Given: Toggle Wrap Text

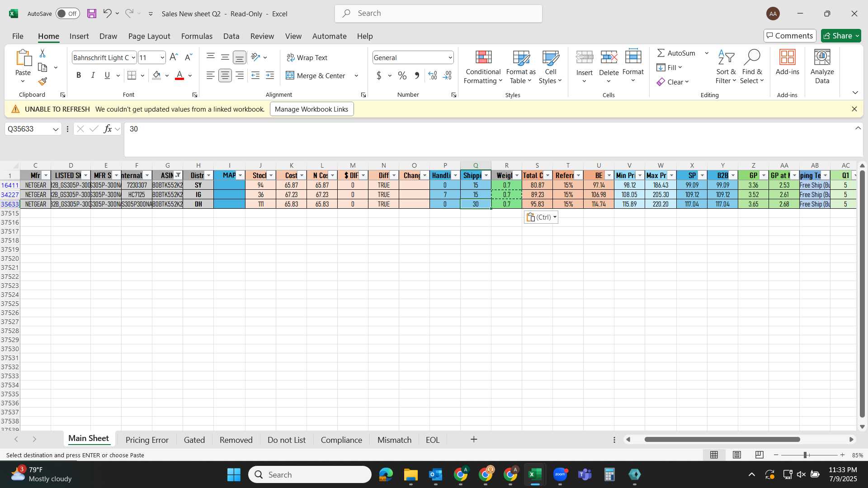Looking at the screenshot, I should pyautogui.click(x=307, y=57).
